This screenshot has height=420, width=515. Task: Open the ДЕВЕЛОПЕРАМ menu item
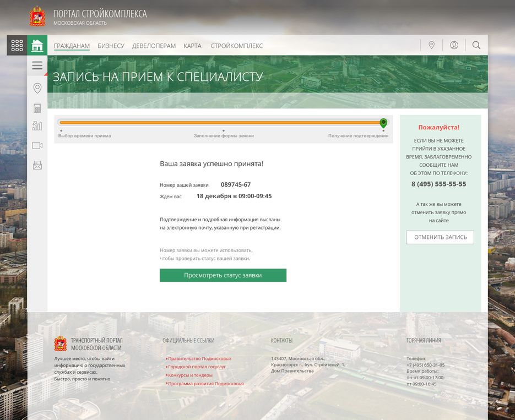(154, 46)
